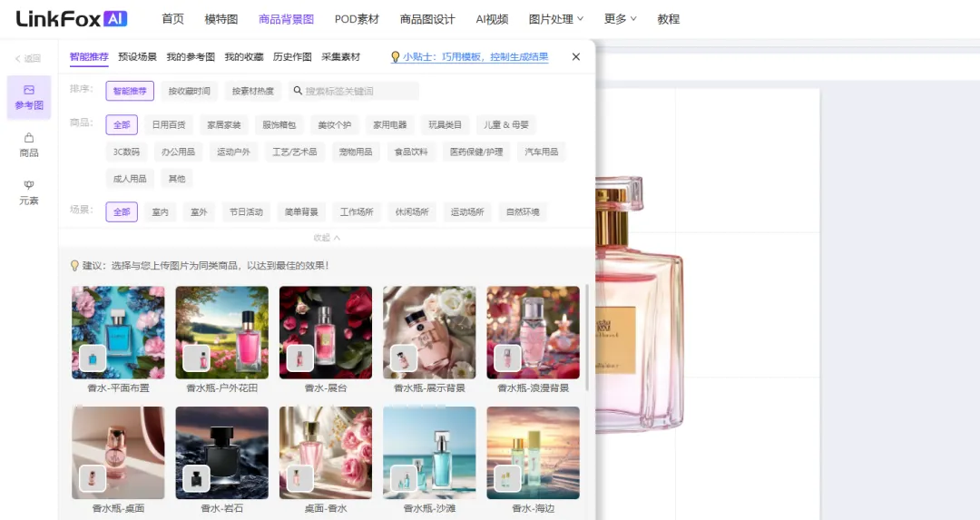Filter products by 玩具类目
The width and height of the screenshot is (980, 520).
(x=445, y=125)
